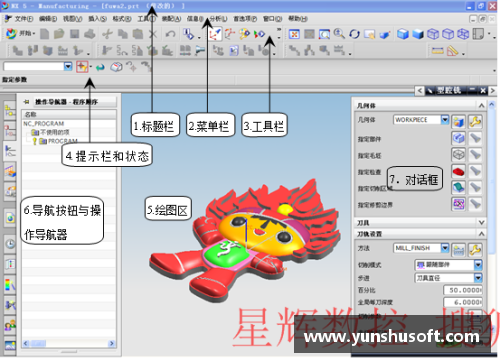
Task: Click the empty selection filter field
Action: (34, 66)
